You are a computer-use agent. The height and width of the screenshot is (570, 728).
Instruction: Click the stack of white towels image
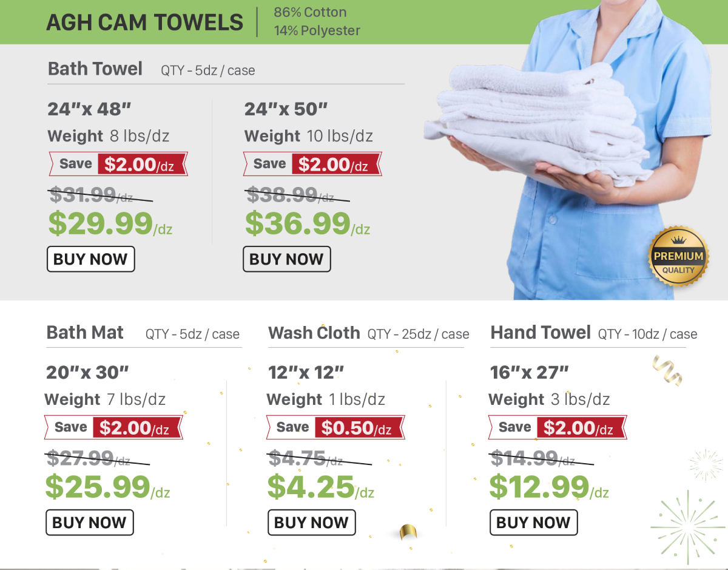pos(534,127)
